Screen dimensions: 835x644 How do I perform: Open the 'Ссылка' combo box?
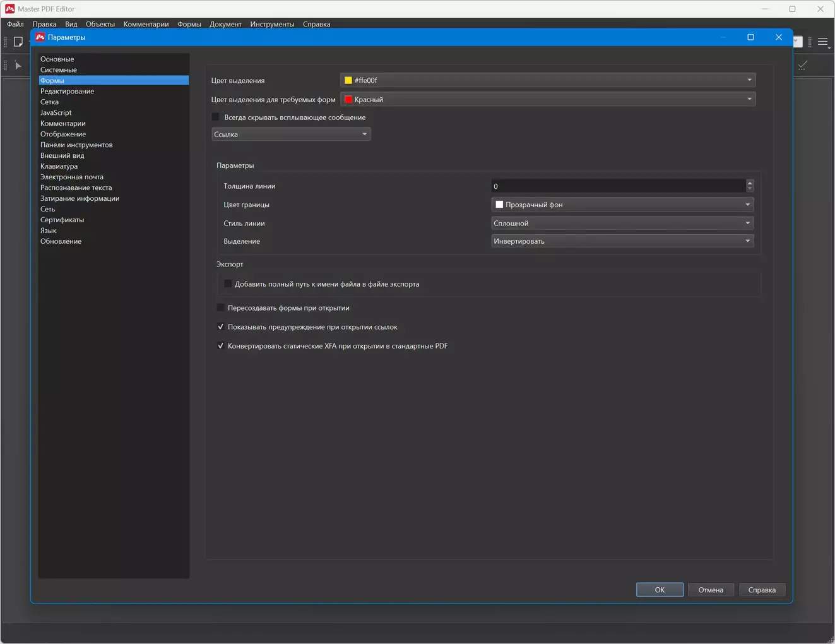(x=291, y=134)
